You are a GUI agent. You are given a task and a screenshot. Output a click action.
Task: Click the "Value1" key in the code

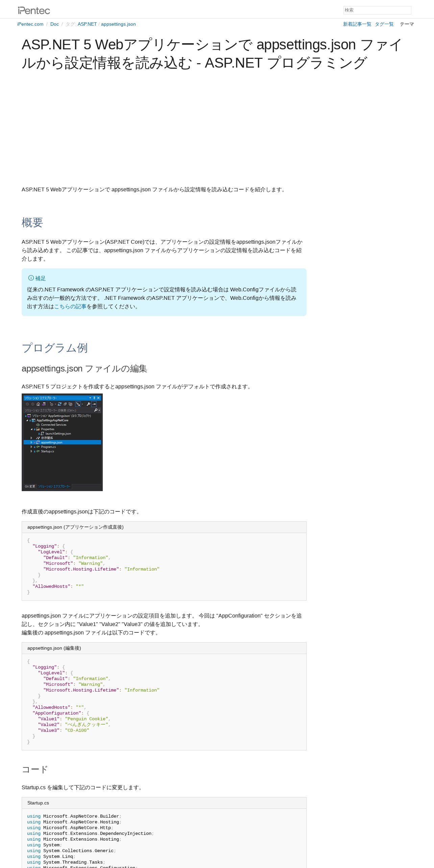(x=49, y=719)
